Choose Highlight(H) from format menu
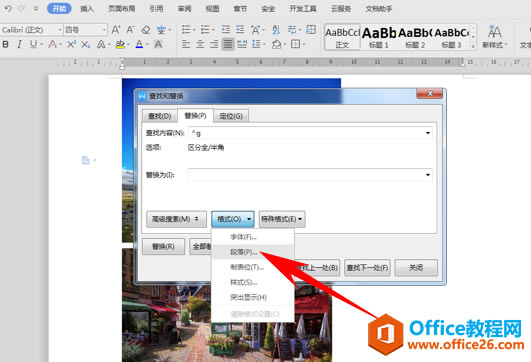 252,297
